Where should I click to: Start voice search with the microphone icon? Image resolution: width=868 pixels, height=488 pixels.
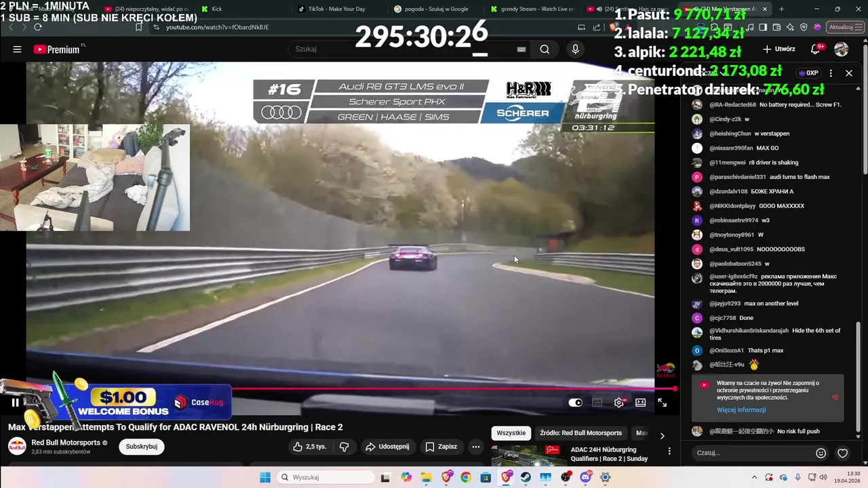[x=575, y=49]
